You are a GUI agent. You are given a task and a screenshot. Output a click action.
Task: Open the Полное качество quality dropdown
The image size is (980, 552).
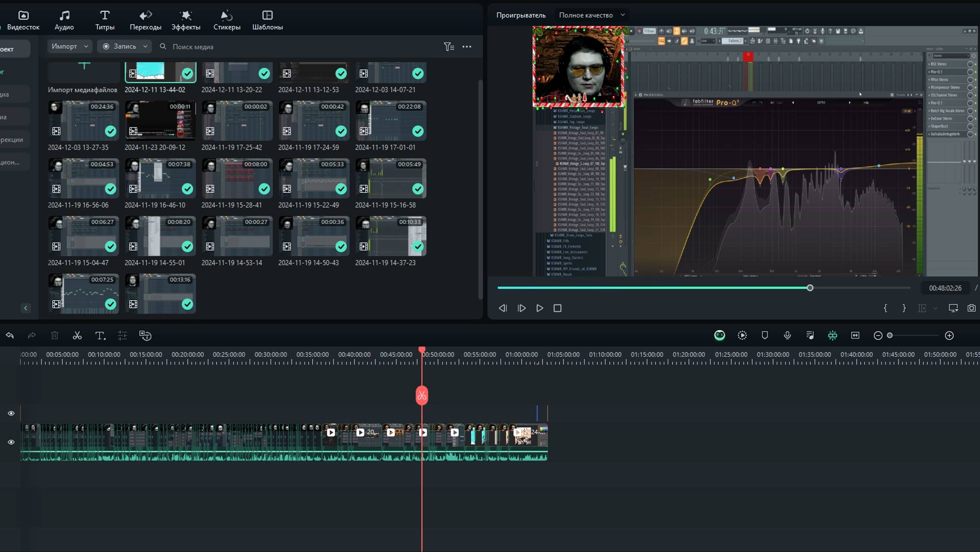coord(592,15)
